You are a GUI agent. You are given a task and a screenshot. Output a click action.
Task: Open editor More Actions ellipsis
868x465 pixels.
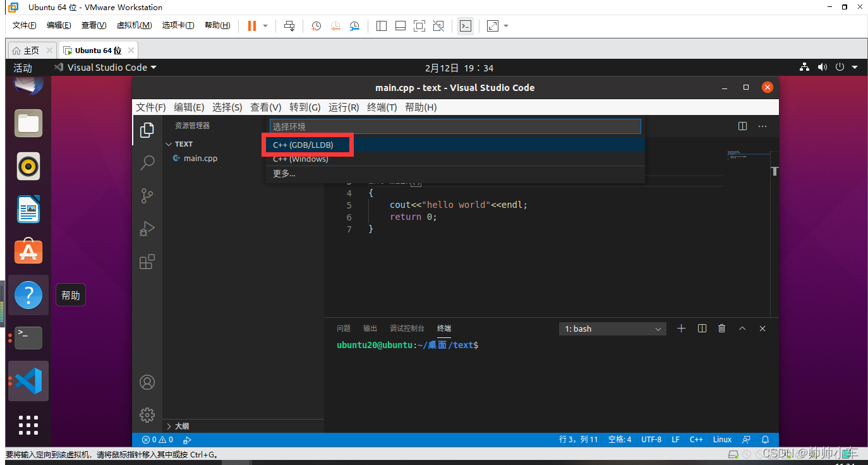pos(763,126)
